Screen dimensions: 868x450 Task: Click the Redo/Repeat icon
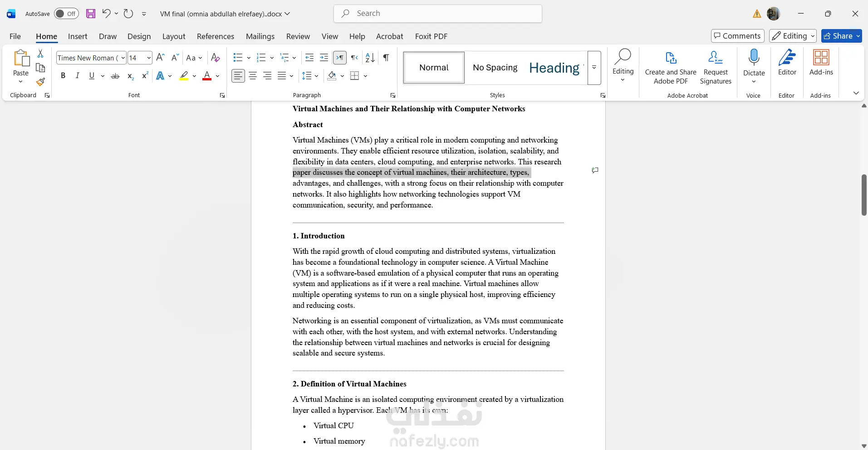(128, 14)
